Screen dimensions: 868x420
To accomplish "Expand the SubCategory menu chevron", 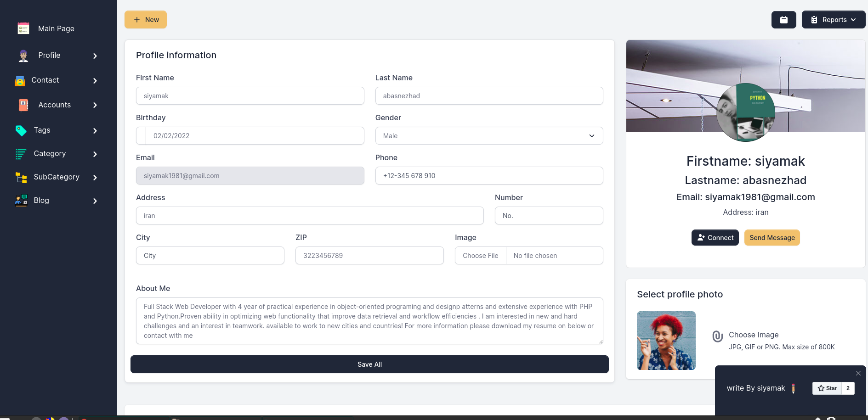I will coord(95,178).
